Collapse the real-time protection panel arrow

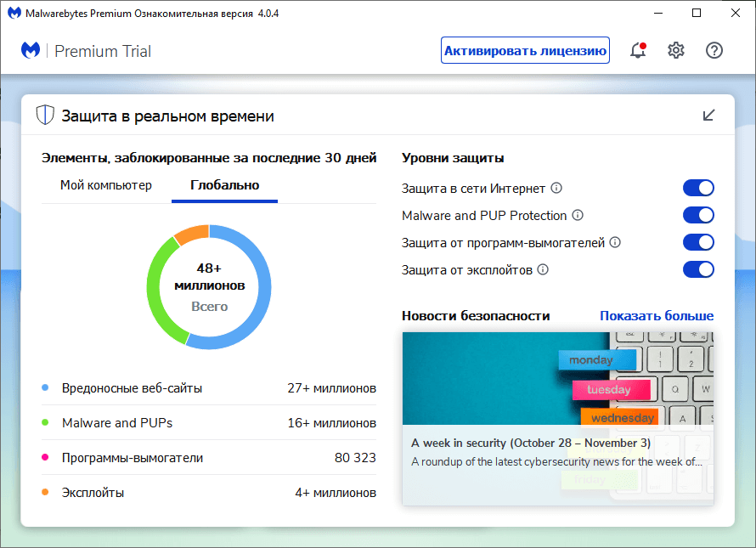tap(708, 116)
